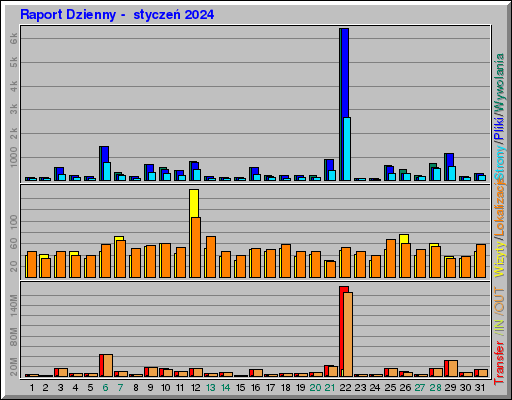Image resolution: width=512 pixels, height=400 pixels.
Task: Click the "1000" y-axis label
Action: [14, 157]
